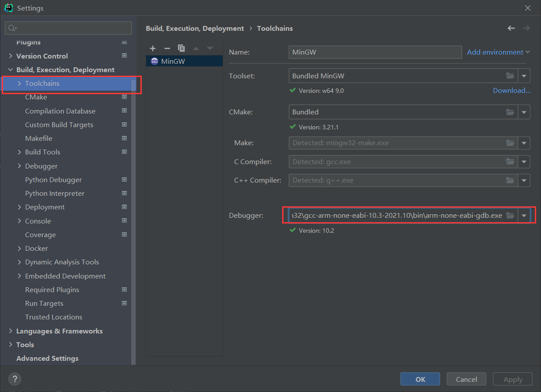
Task: Select MinGW toolchain in list
Action: (184, 61)
